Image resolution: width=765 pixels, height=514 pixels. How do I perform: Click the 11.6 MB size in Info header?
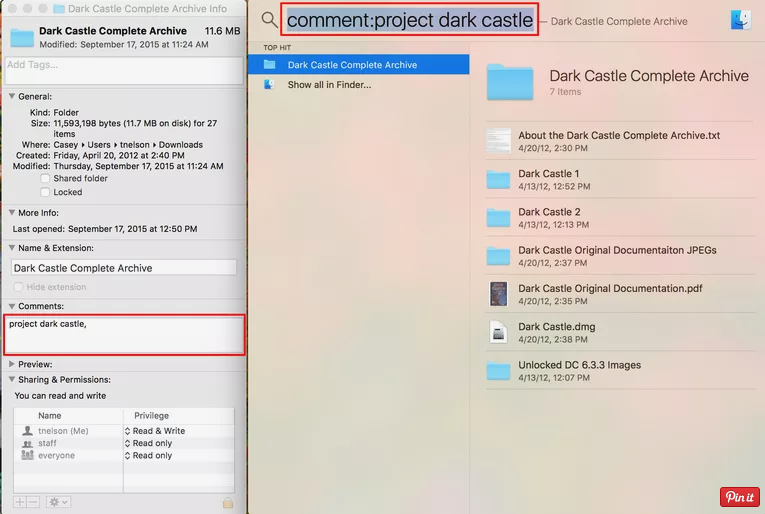(222, 31)
